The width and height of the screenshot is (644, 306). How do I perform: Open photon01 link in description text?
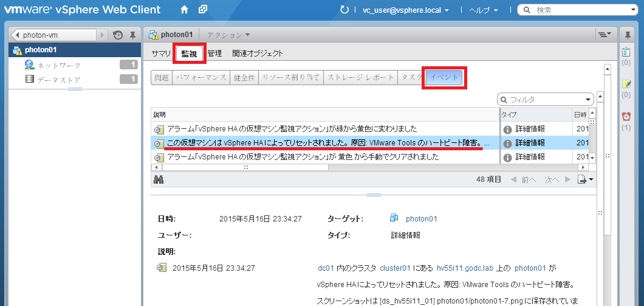click(530, 268)
